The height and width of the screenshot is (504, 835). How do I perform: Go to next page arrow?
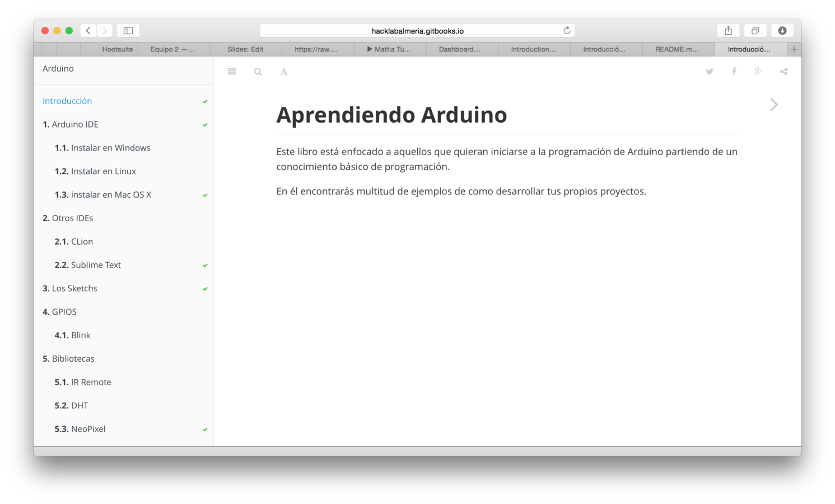pos(774,105)
